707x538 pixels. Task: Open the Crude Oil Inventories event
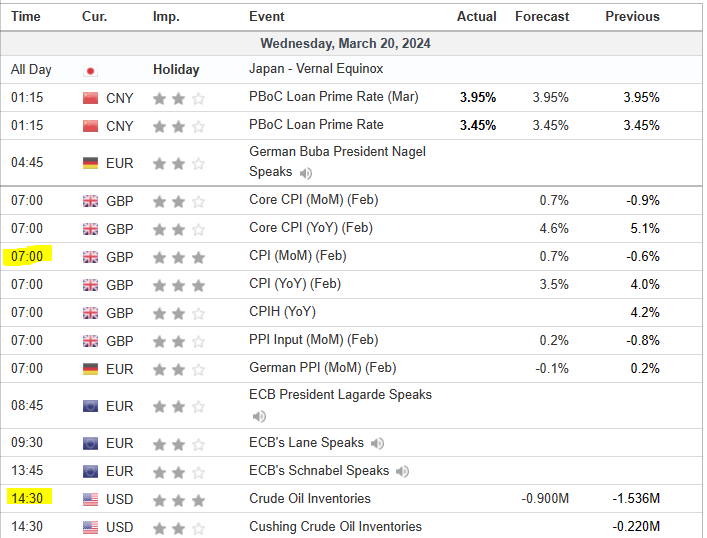pyautogui.click(x=309, y=498)
